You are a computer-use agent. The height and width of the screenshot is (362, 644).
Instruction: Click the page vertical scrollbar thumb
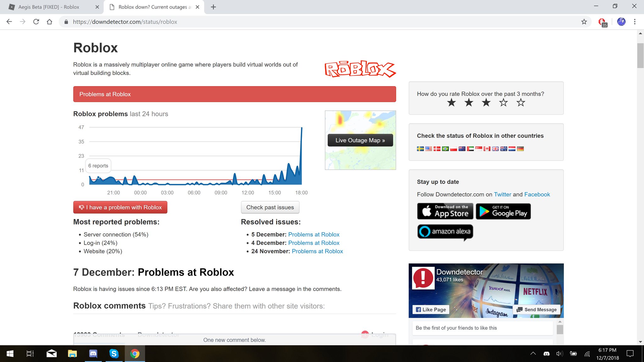(640, 56)
